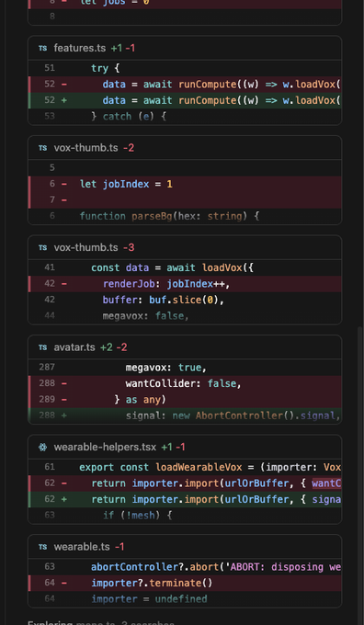Viewport: 364px width, 625px height.
Task: Select removed 'renderJob: jobIndex++,' line
Action: click(x=185, y=283)
